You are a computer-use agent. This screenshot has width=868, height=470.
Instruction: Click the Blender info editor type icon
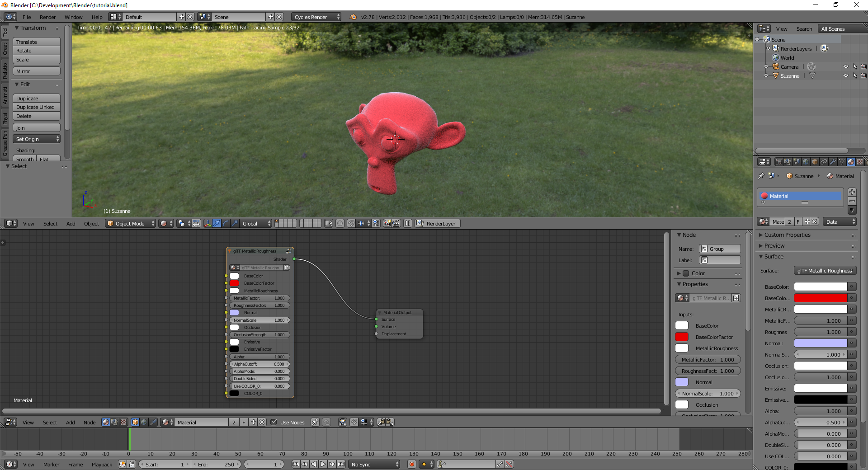pos(10,17)
